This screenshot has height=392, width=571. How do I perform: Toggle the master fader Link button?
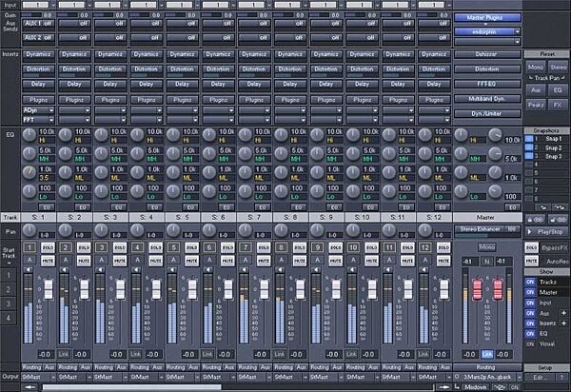(487, 354)
